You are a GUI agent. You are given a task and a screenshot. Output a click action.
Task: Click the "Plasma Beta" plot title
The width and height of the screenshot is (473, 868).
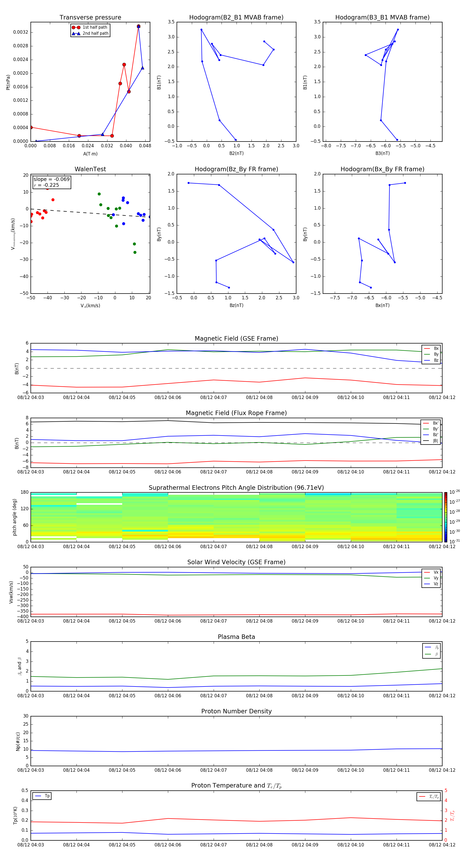click(x=236, y=637)
